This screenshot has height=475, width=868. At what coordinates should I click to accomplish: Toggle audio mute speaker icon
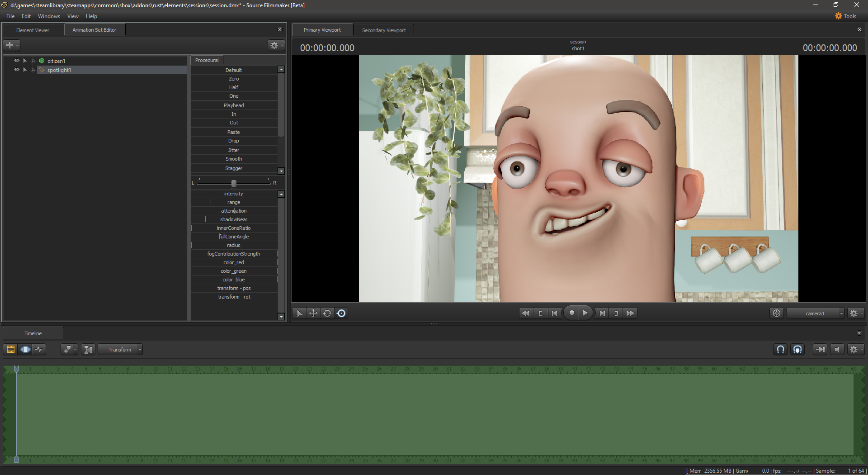tap(837, 349)
